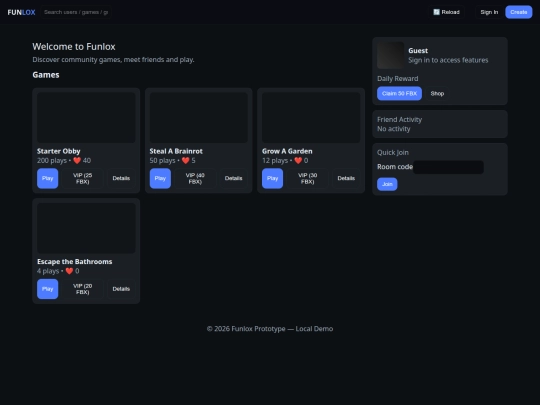Buy VIP (40 FBX) for Steal A Brainrot
Image resolution: width=540 pixels, height=405 pixels.
pos(195,178)
